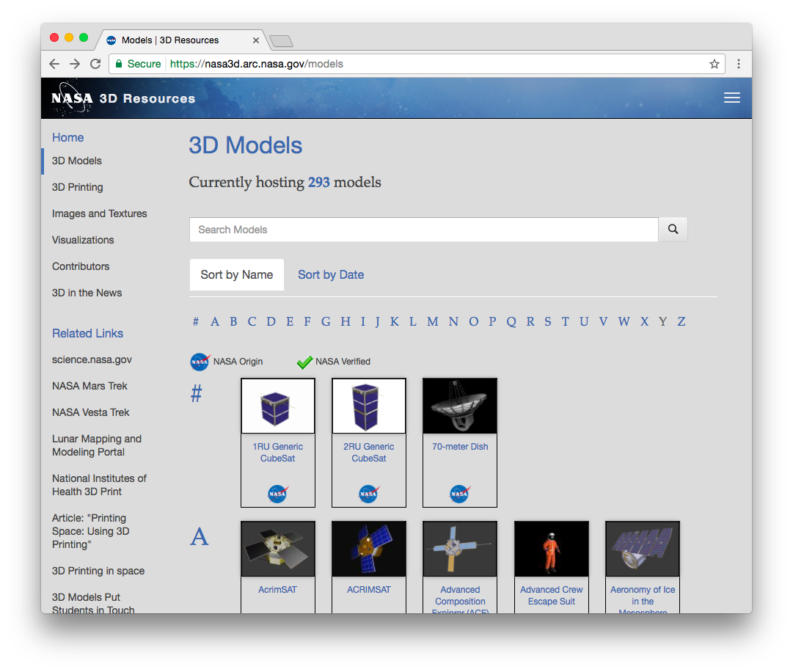Open Contributors sidebar item
This screenshot has height=672, width=793.
81,266
